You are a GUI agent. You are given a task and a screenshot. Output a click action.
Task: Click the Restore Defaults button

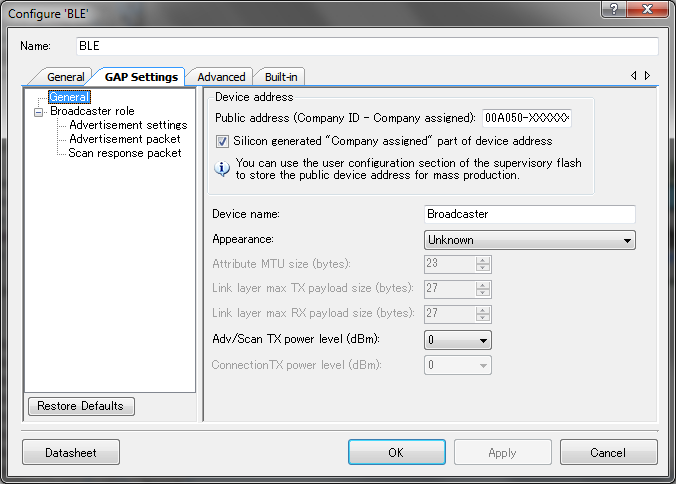(x=81, y=406)
